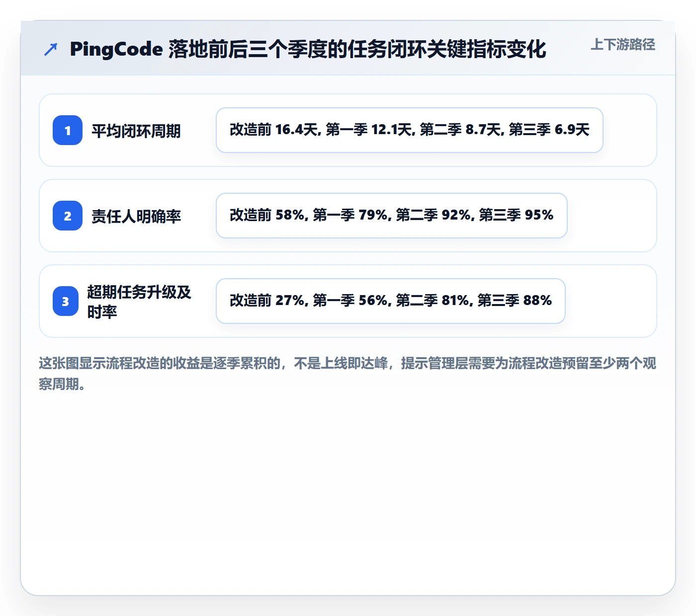Click the trend arrow icon beside the PingCode title
The width and height of the screenshot is (696, 616).
click(x=51, y=49)
